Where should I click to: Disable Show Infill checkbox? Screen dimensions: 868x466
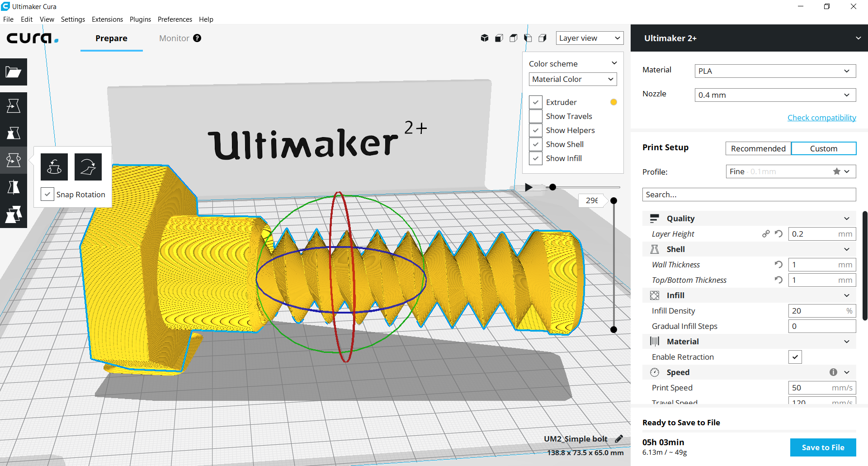(x=536, y=158)
